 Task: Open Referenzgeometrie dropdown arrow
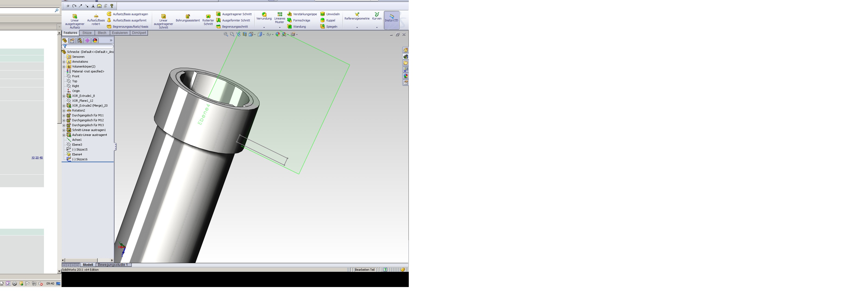pos(357,27)
